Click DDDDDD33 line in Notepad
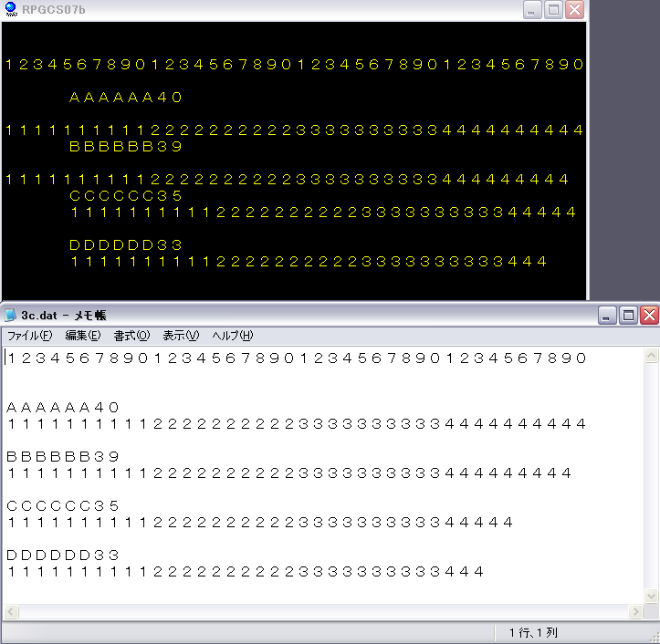Image resolution: width=660 pixels, height=644 pixels. (63, 555)
